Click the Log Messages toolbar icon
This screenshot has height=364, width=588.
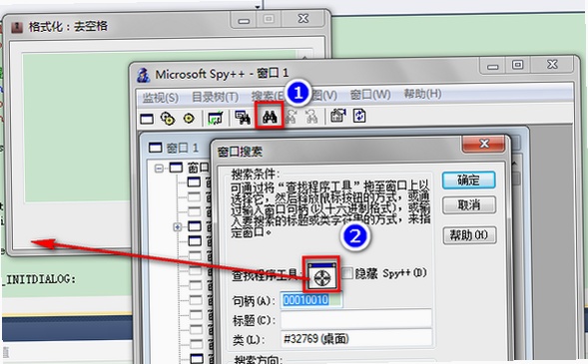pos(215,118)
